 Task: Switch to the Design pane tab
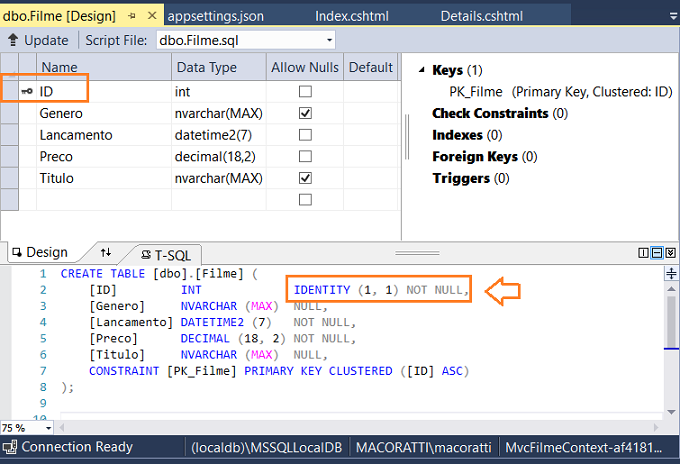click(47, 252)
